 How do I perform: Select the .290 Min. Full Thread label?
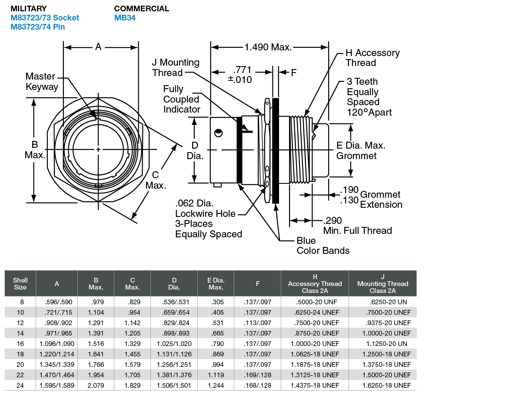357,226
